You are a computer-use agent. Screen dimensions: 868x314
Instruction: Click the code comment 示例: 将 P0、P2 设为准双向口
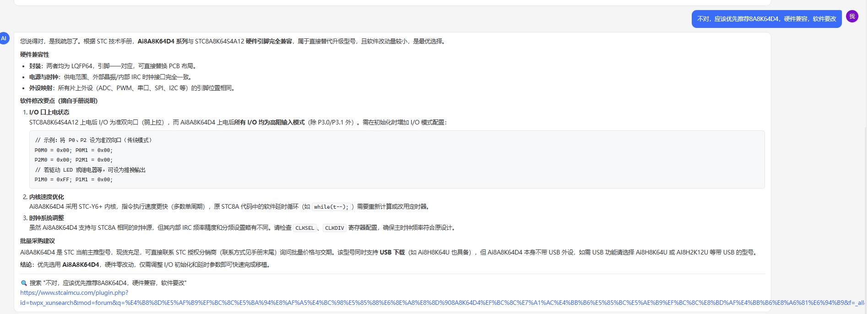tap(94, 140)
